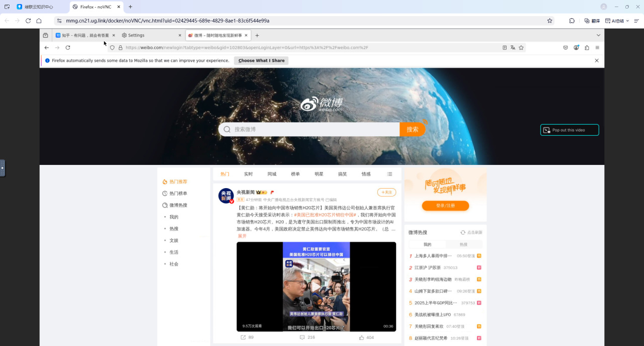644x346 pixels.
Task: Refresh hot search with 点击刷新
Action: (x=471, y=232)
